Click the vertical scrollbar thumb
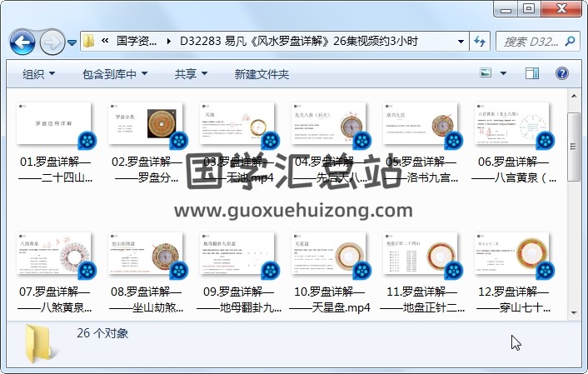 pyautogui.click(x=573, y=147)
